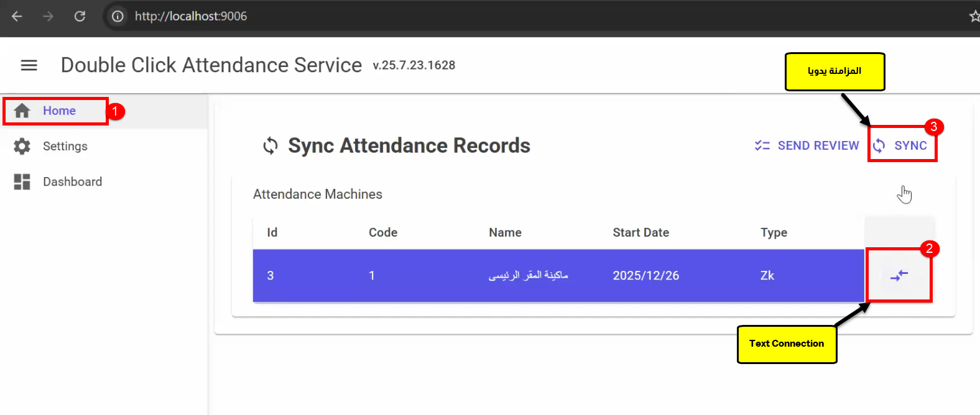
Task: Select Home in the sidebar
Action: pyautogui.click(x=59, y=111)
